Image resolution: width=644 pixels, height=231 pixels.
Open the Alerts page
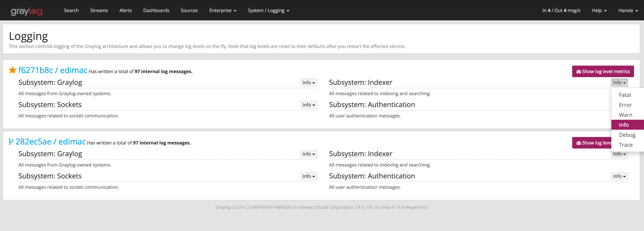[x=126, y=11]
